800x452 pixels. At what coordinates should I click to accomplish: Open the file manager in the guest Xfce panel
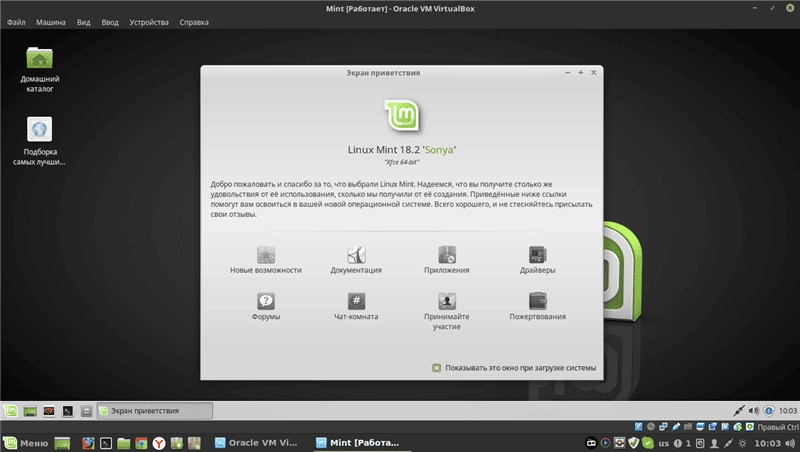click(87, 411)
